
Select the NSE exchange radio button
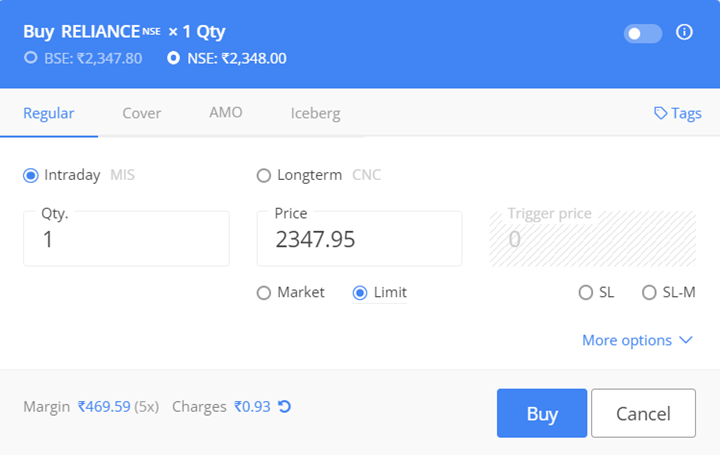coord(174,58)
